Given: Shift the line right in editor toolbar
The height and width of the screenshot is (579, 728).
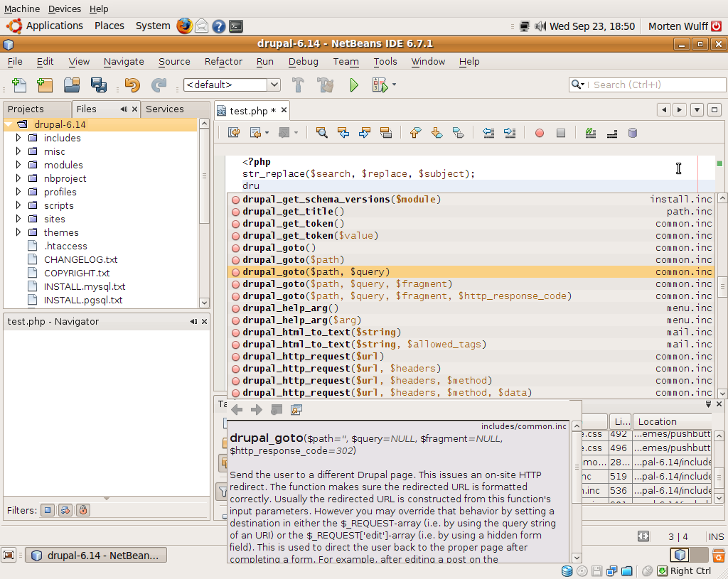Looking at the screenshot, I should [509, 133].
